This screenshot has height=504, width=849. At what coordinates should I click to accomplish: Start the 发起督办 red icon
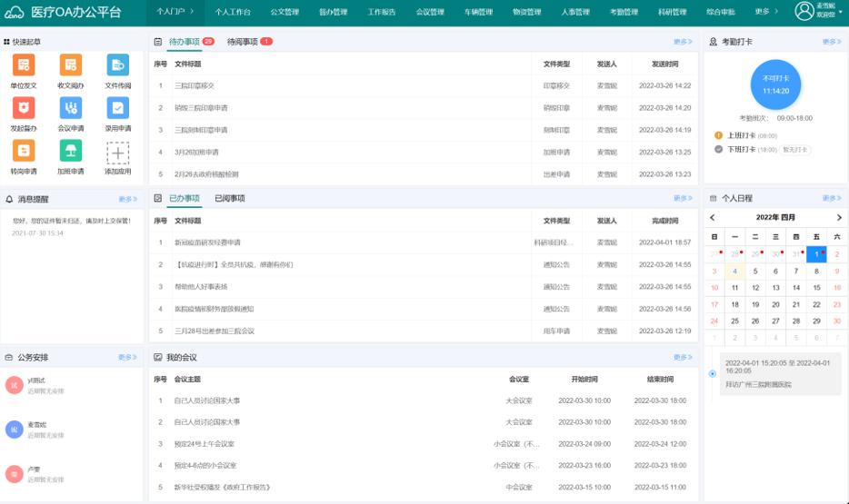pos(24,108)
